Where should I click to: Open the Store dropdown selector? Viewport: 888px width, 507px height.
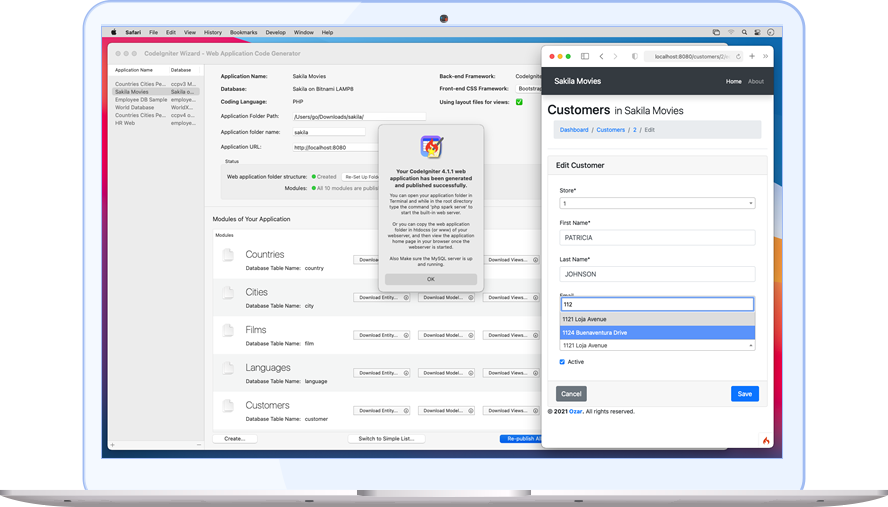pos(657,203)
